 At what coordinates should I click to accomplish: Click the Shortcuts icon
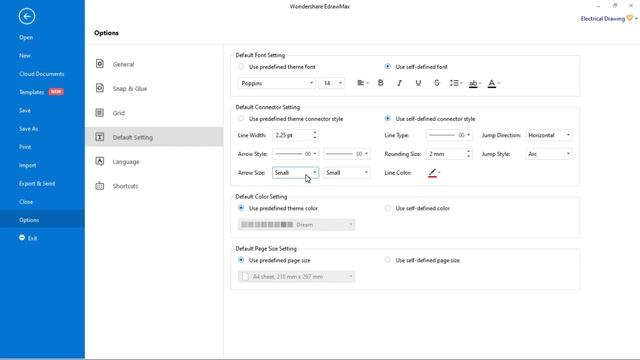point(100,186)
